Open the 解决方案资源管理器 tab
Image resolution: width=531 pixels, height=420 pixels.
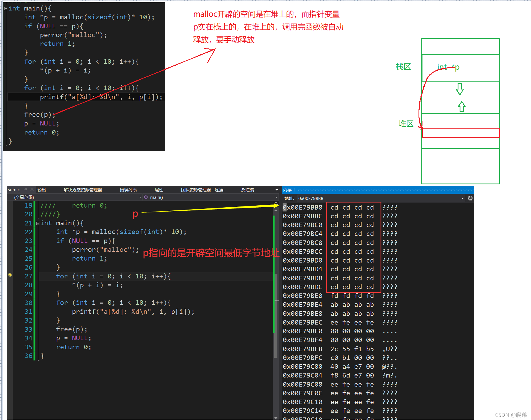click(x=83, y=190)
